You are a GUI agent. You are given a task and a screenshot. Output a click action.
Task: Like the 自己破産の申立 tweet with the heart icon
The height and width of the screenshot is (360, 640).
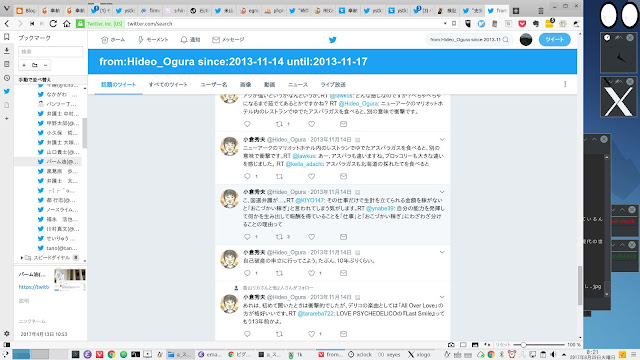(x=311, y=273)
